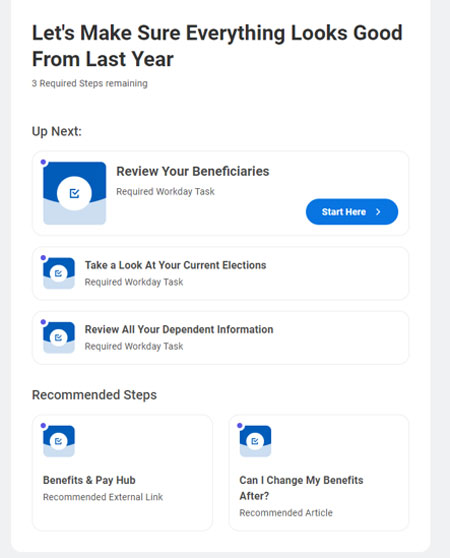The image size is (450, 558).
Task: Click the Start Here button
Action: pyautogui.click(x=352, y=212)
